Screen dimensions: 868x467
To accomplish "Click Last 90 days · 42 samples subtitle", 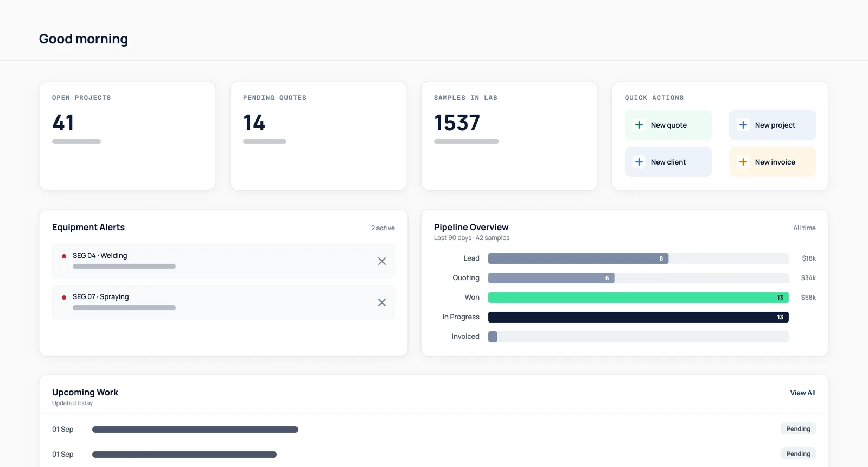I will point(472,238).
